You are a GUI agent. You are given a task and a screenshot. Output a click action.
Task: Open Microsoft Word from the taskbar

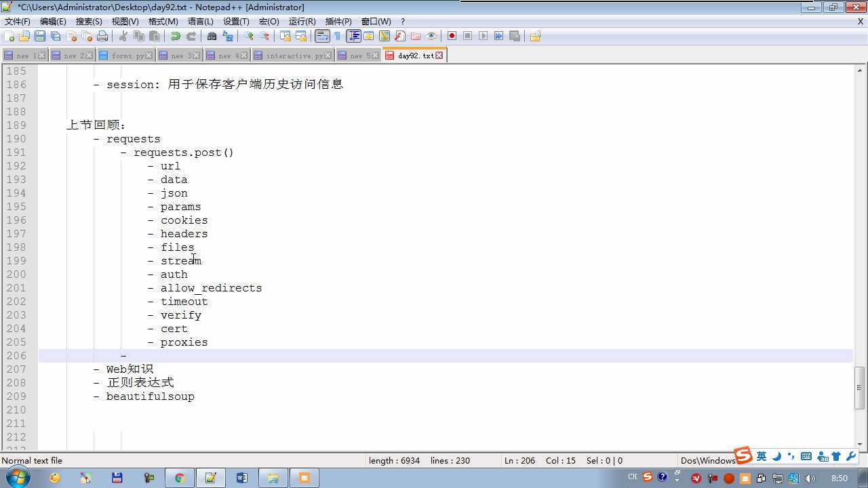coord(242,478)
